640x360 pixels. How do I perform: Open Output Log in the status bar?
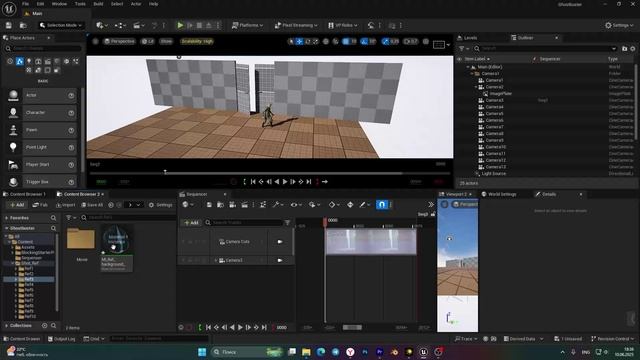pyautogui.click(x=62, y=339)
